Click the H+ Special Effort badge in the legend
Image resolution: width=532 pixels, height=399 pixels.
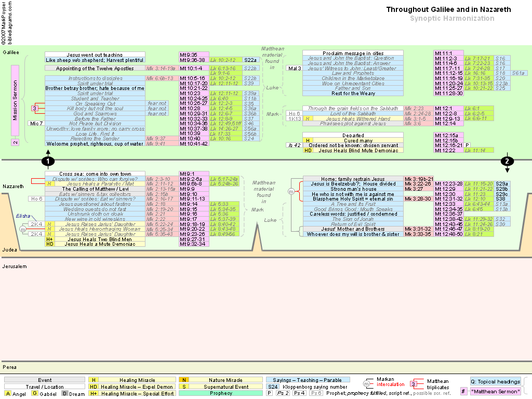click(94, 393)
